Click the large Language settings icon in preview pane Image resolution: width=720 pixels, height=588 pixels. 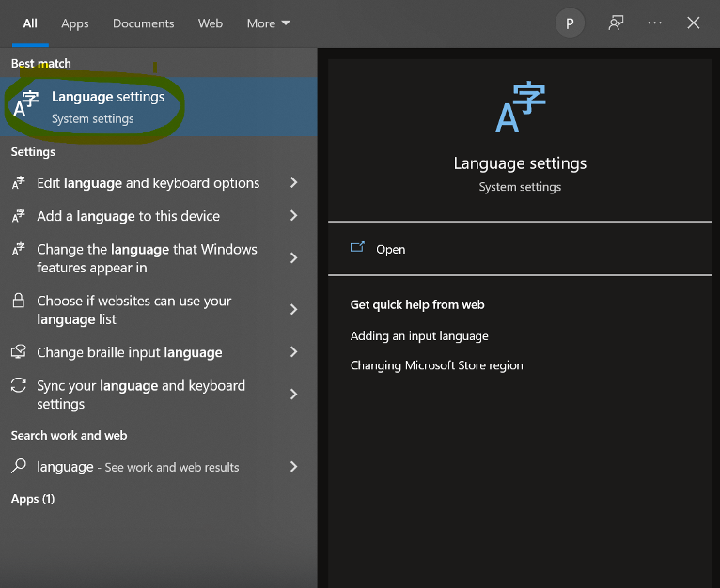tap(520, 107)
